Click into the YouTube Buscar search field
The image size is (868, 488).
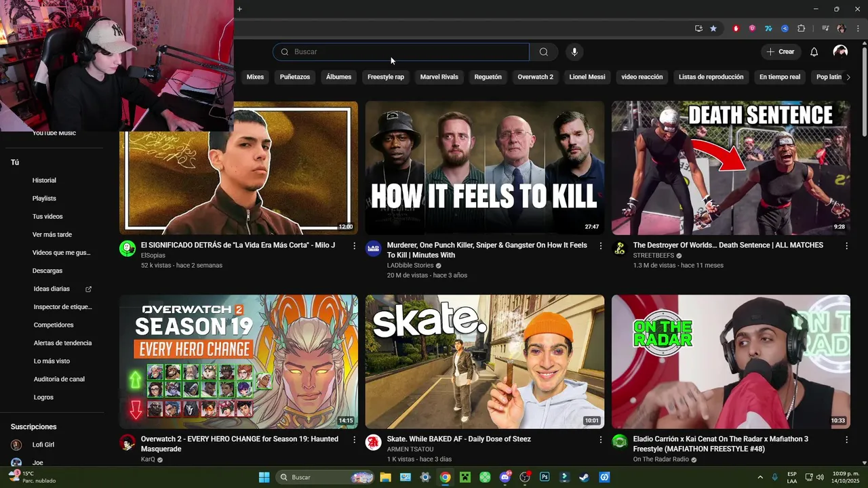[401, 52]
